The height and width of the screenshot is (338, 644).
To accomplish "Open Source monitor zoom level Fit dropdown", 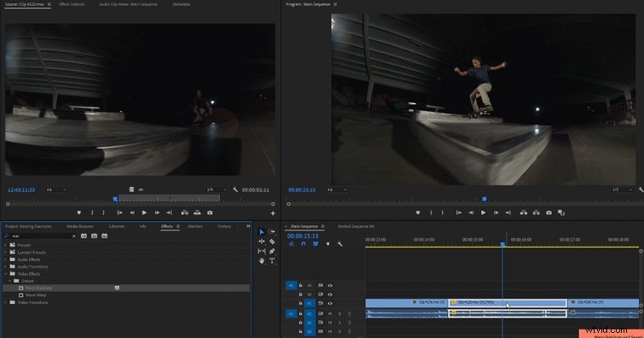I will point(55,189).
